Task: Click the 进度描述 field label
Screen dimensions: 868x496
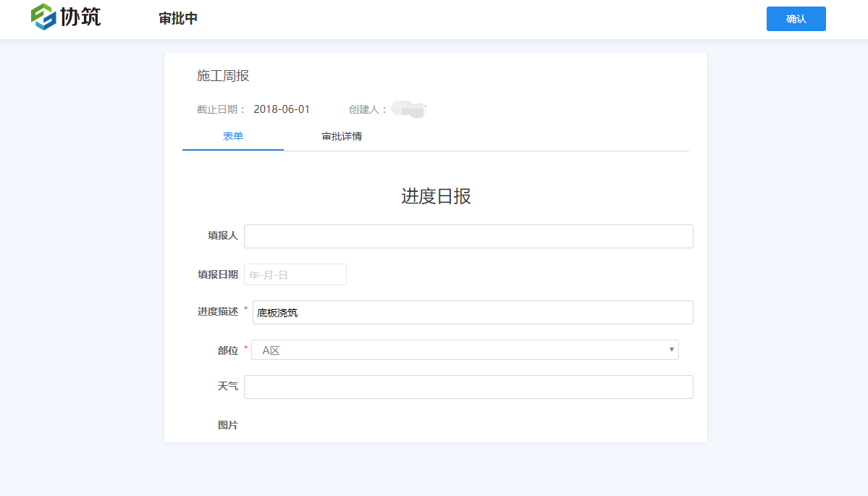Action: pos(217,311)
